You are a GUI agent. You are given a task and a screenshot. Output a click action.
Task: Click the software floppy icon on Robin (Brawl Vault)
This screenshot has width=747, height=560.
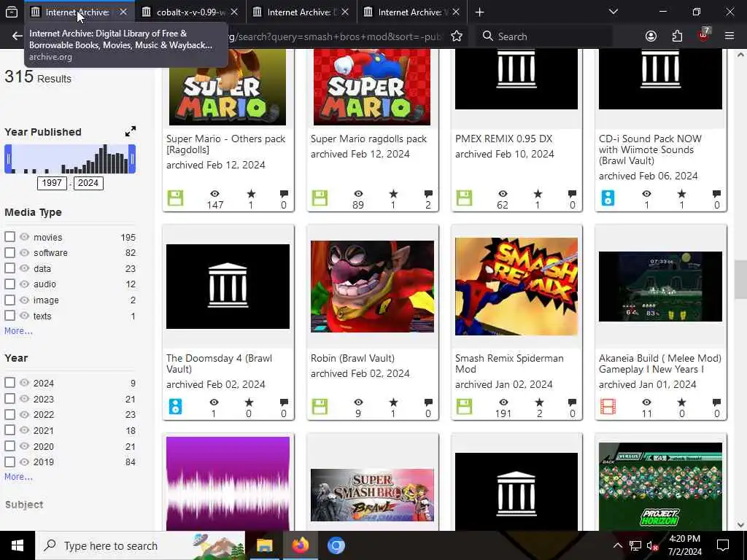320,407
